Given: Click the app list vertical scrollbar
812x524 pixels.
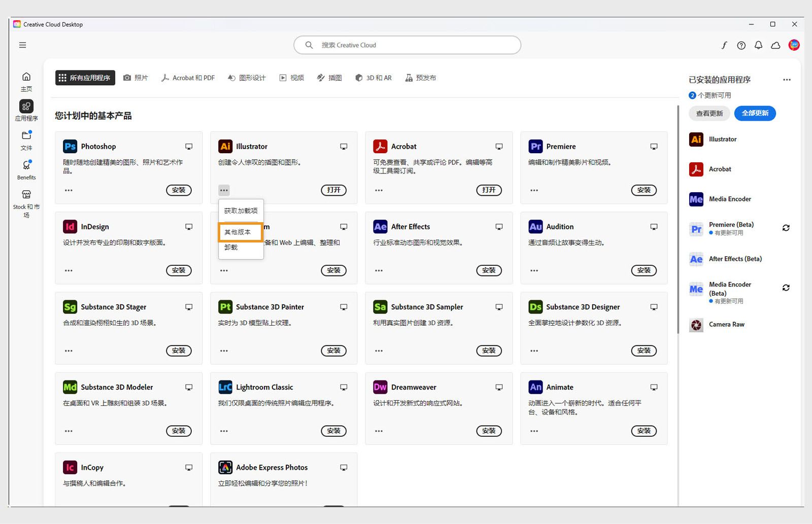Looking at the screenshot, I should pyautogui.click(x=678, y=219).
